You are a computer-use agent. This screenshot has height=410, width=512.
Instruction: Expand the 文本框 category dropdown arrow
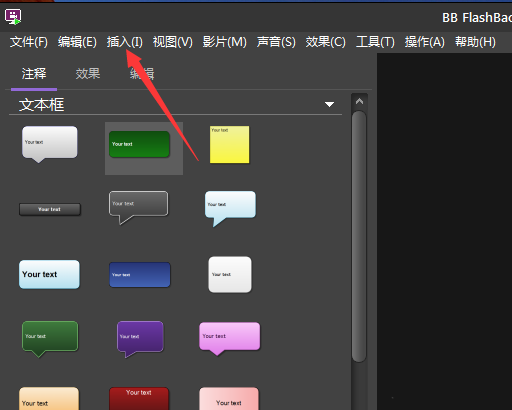pyautogui.click(x=329, y=104)
